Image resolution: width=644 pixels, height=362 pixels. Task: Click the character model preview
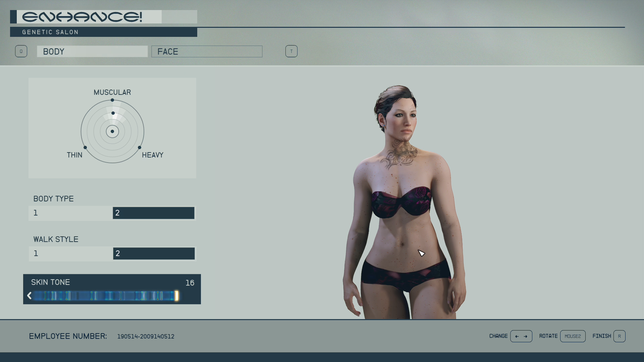click(x=404, y=201)
